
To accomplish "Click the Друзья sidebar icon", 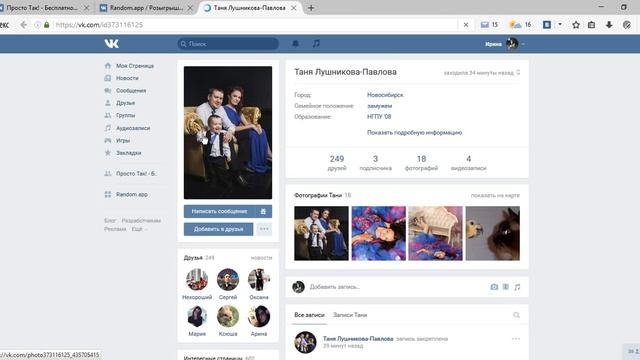I will click(108, 103).
